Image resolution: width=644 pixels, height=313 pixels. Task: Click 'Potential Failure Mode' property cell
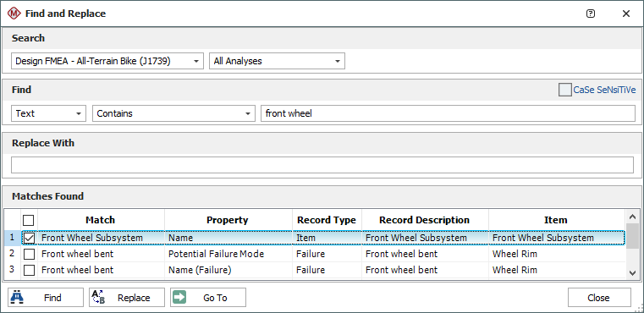tap(228, 255)
